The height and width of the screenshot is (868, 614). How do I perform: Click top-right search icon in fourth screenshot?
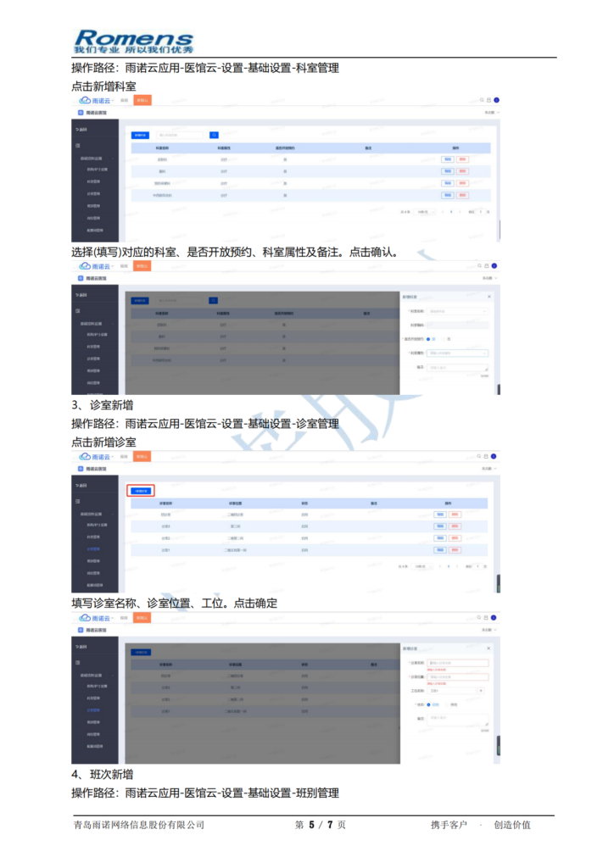(479, 618)
